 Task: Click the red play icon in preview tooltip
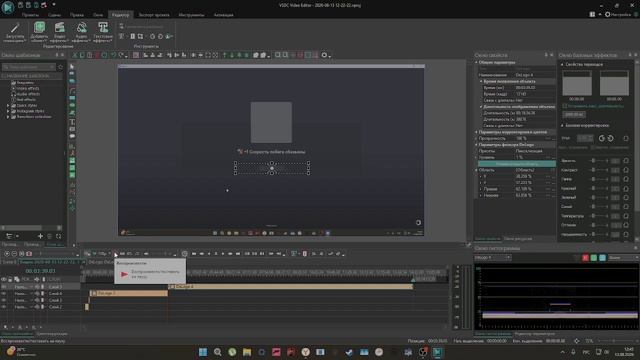(x=124, y=274)
